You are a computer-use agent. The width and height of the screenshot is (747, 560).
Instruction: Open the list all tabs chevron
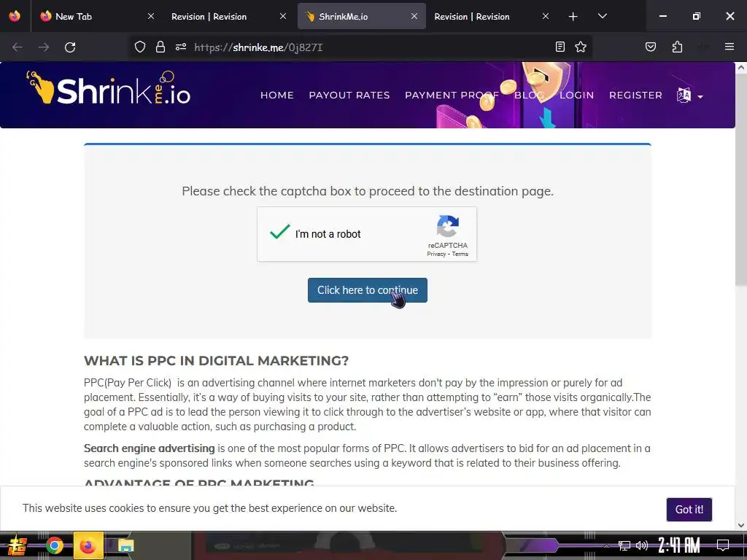[602, 16]
